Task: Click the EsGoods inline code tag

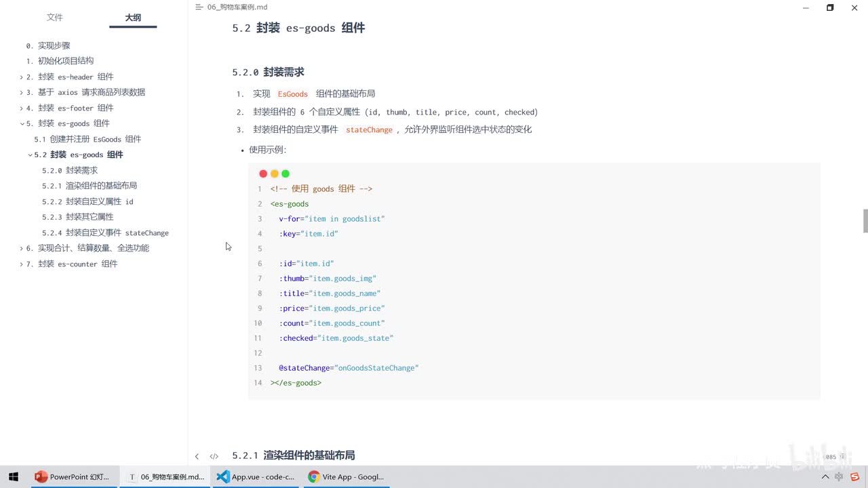Action: click(x=293, y=94)
